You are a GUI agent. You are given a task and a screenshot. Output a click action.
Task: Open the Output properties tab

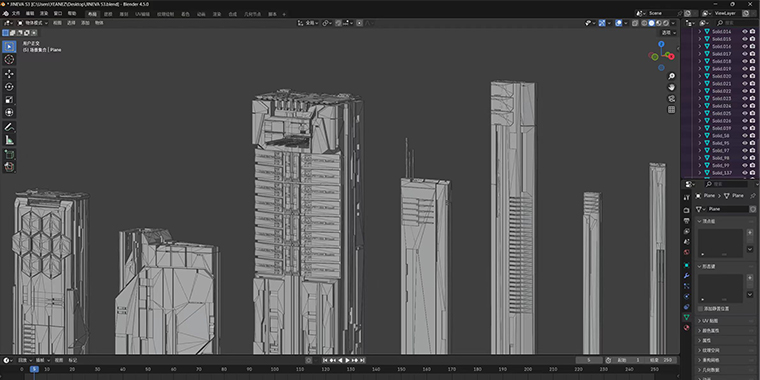point(686,221)
